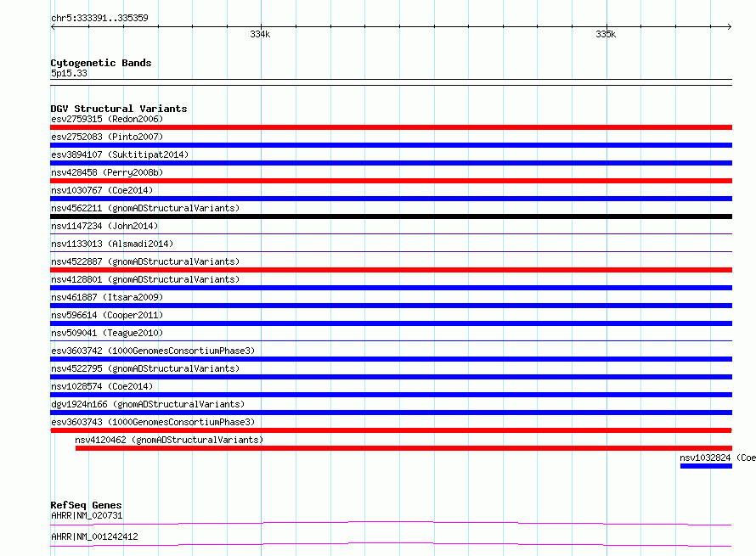Open nsv596614 (Cooper2011) label
The width and height of the screenshot is (756, 556).
click(x=107, y=315)
